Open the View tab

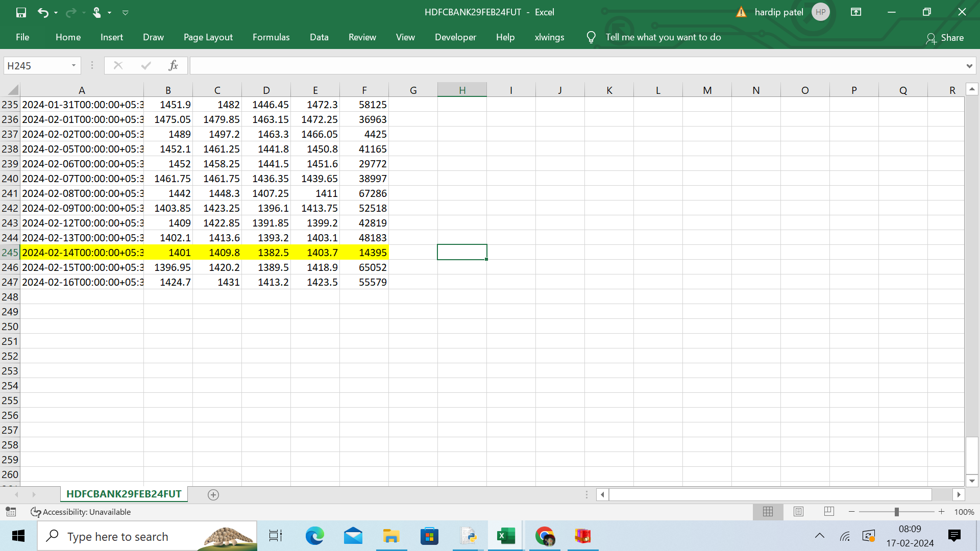click(405, 37)
